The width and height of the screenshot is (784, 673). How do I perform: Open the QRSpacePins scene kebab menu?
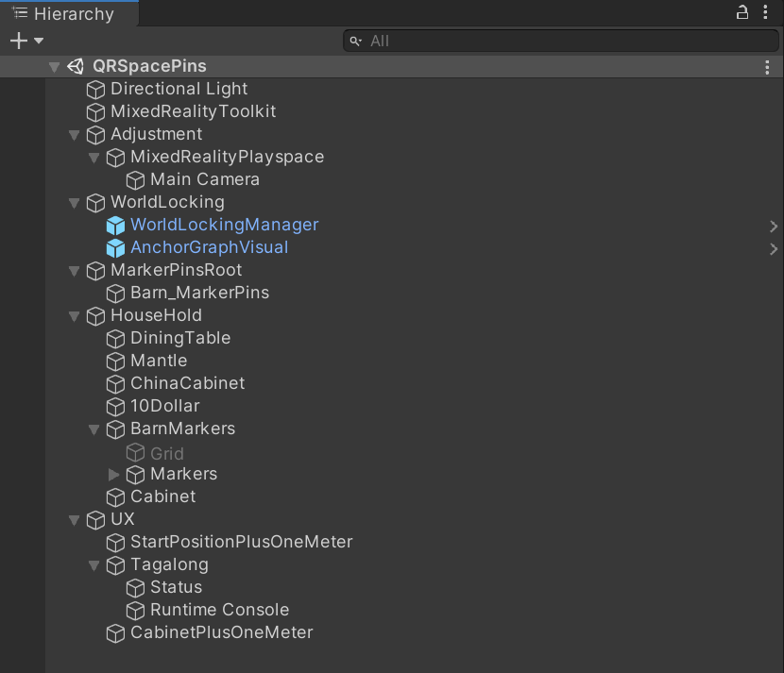(x=767, y=67)
